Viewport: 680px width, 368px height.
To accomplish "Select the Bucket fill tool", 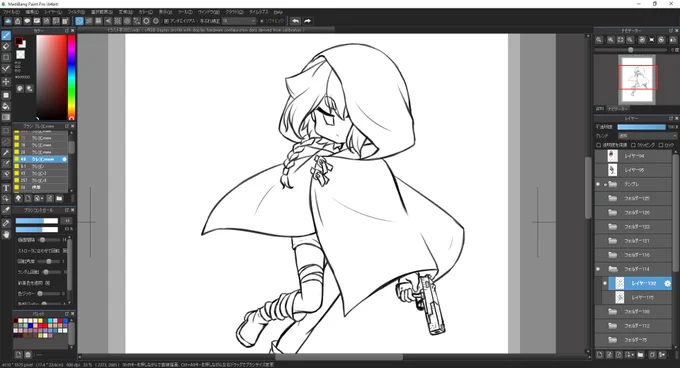I will [6, 106].
